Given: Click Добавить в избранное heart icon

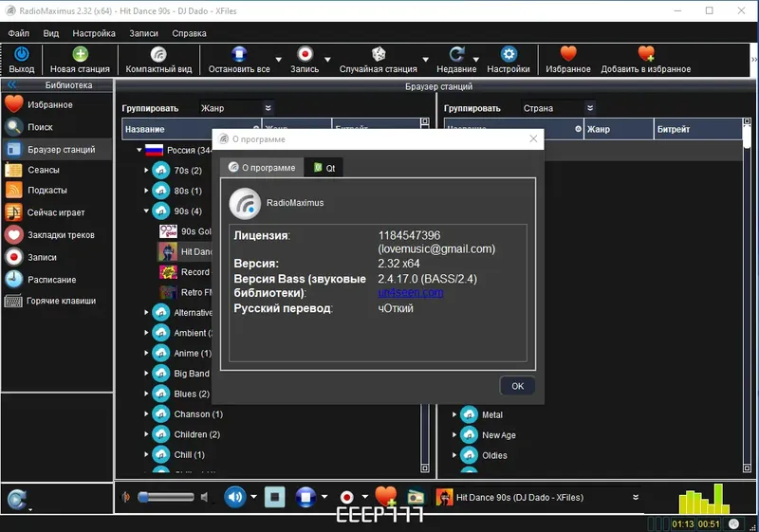Looking at the screenshot, I should pyautogui.click(x=646, y=54).
